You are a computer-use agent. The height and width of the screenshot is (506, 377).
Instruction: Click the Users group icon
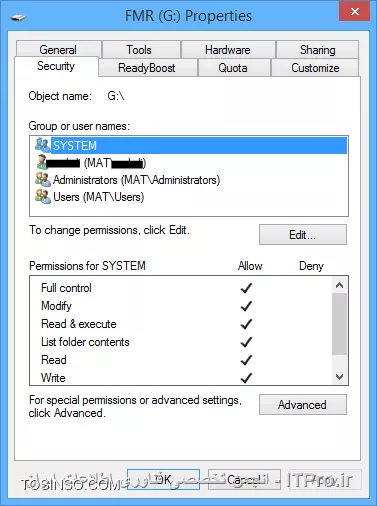click(x=43, y=196)
